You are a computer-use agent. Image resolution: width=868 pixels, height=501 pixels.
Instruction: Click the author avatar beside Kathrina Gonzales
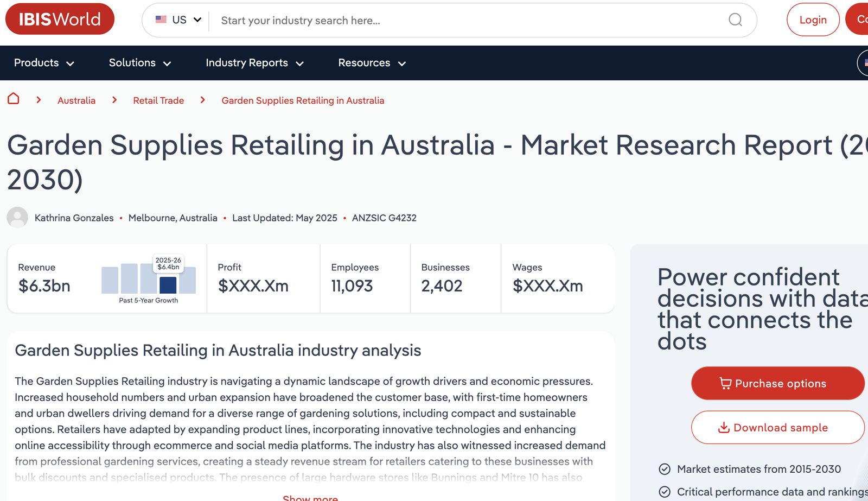pos(17,218)
